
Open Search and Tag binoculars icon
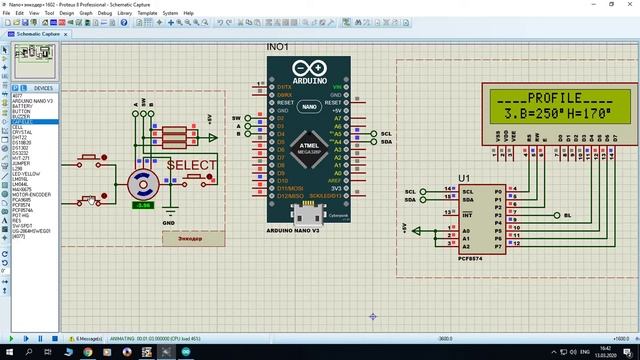358,23
